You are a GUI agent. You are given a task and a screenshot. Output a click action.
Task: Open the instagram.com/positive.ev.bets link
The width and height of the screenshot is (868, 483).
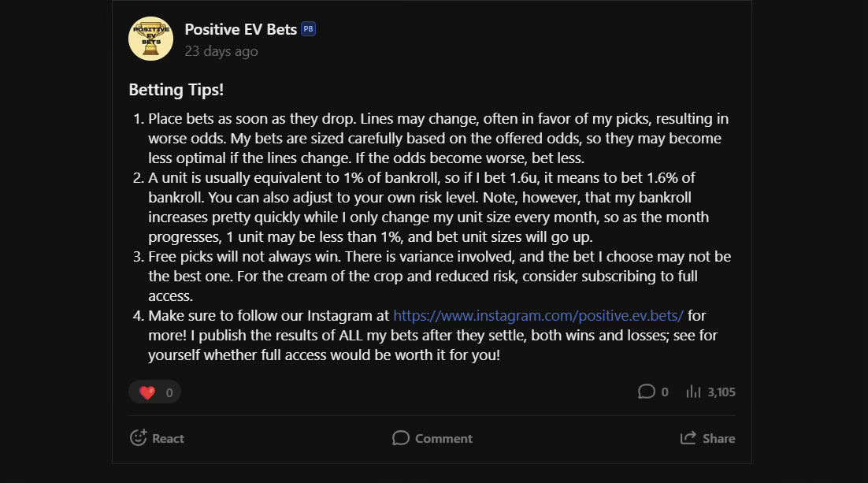click(538, 316)
